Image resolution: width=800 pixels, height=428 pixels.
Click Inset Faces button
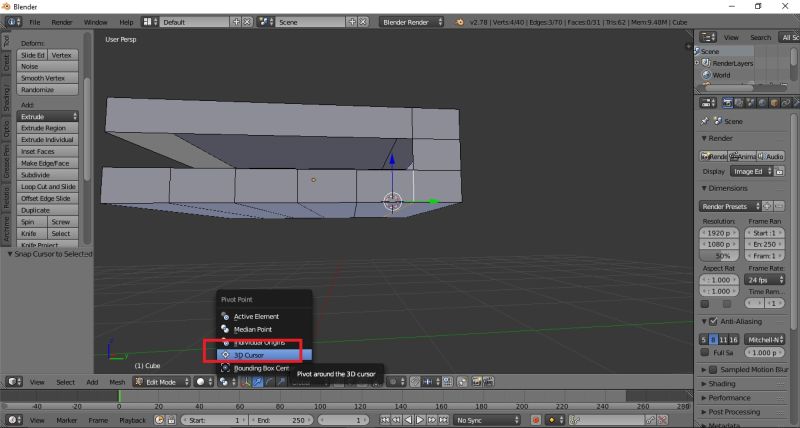pyautogui.click(x=47, y=152)
